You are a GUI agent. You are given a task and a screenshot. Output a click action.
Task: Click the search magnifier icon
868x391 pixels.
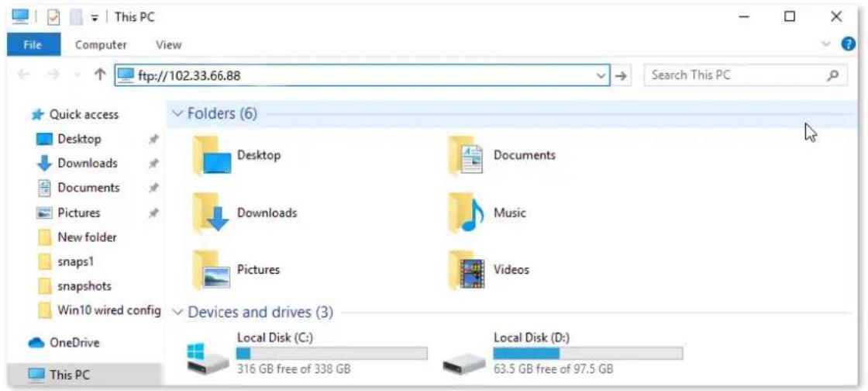[833, 75]
